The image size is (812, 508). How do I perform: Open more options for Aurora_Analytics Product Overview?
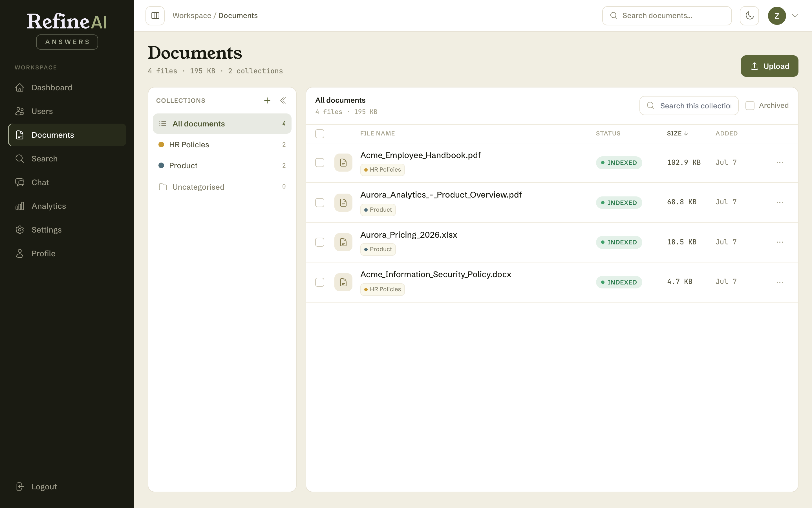[780, 203]
